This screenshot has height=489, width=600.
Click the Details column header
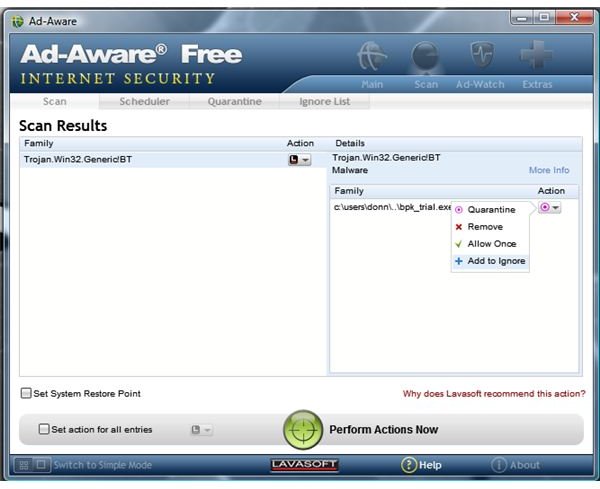click(350, 143)
